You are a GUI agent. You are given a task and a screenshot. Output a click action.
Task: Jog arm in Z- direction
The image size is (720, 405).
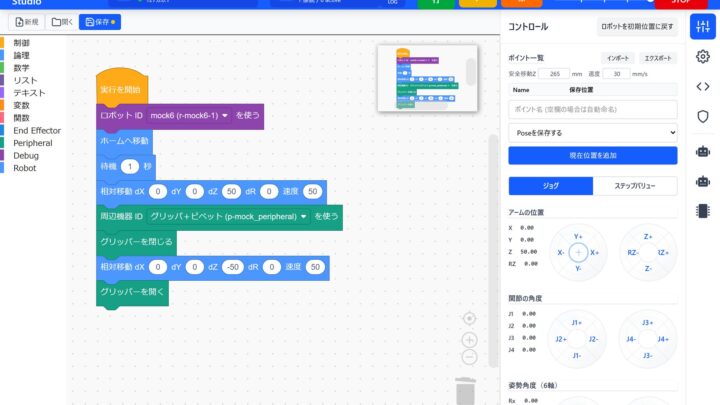pyautogui.click(x=648, y=269)
